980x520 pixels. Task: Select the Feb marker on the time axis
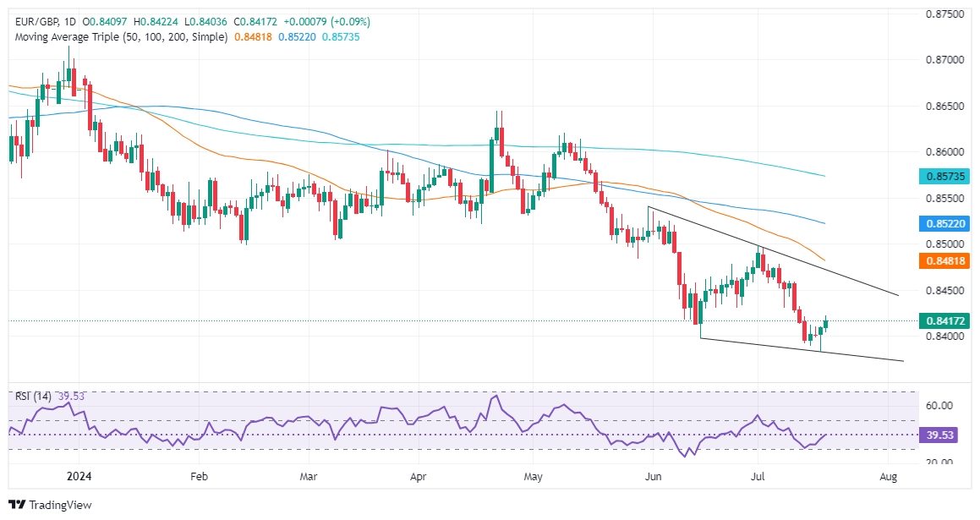pyautogui.click(x=198, y=477)
